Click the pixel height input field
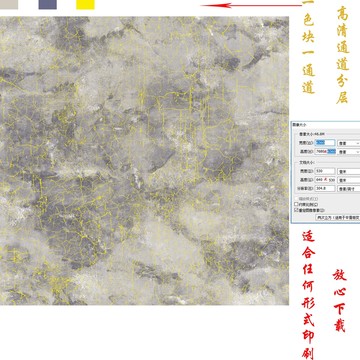 pyautogui.click(x=325, y=151)
